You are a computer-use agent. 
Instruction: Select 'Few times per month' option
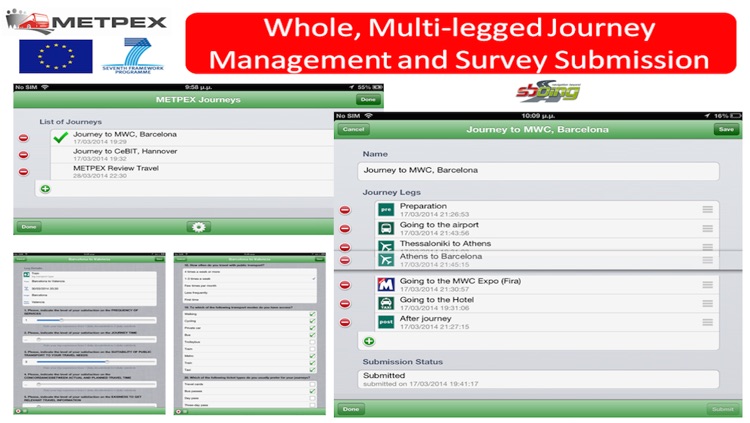250,286
